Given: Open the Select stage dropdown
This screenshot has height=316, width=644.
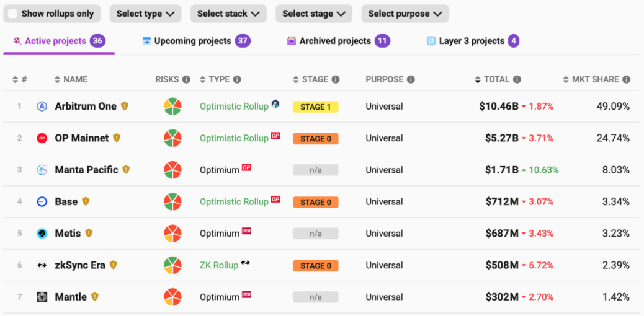Looking at the screenshot, I should [x=314, y=14].
